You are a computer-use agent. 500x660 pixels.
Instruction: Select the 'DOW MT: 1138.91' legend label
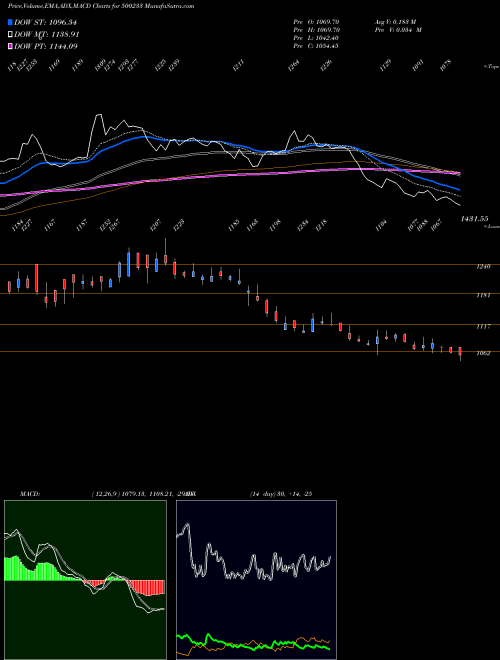46,34
